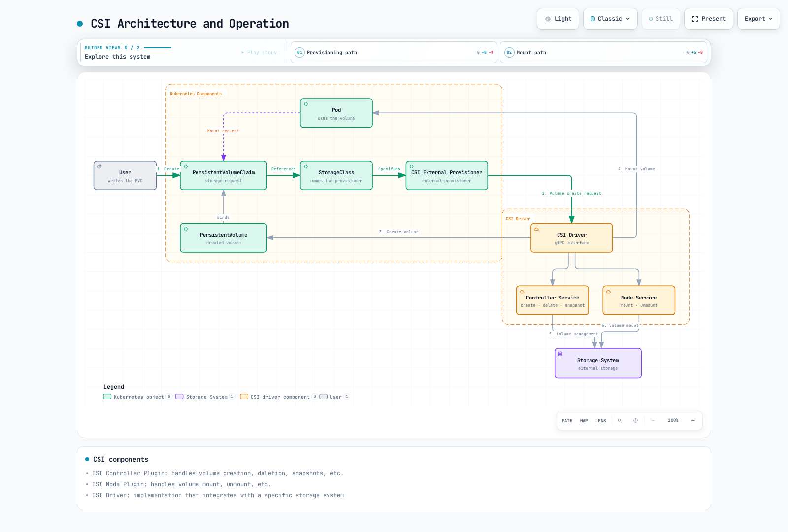The width and height of the screenshot is (788, 532).
Task: Click the PersistentVolume node icon
Action: (x=186, y=229)
